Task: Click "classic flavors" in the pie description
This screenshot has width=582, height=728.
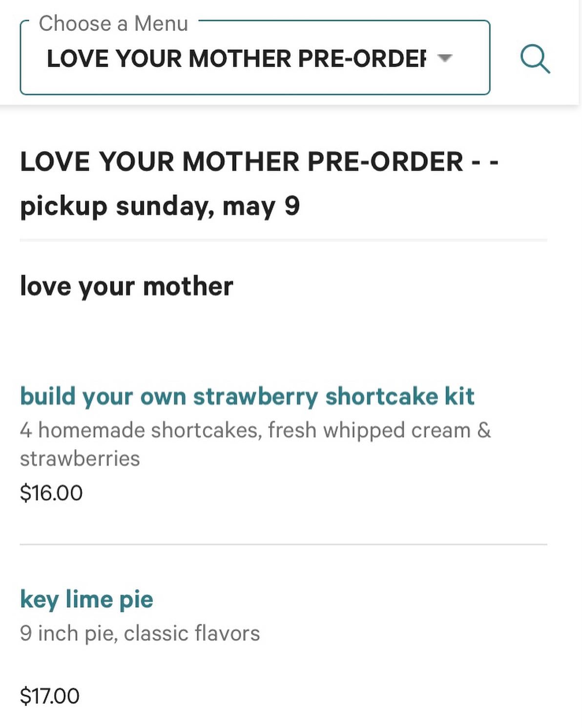Action: tap(192, 633)
